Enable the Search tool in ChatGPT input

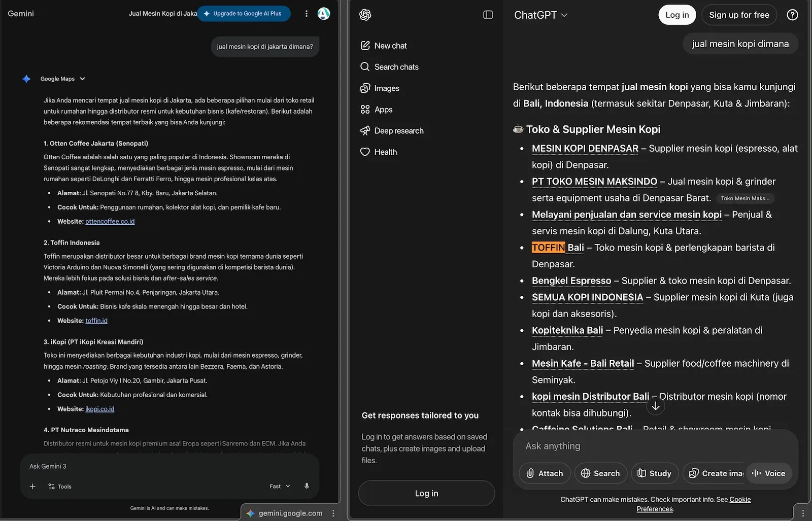point(600,473)
